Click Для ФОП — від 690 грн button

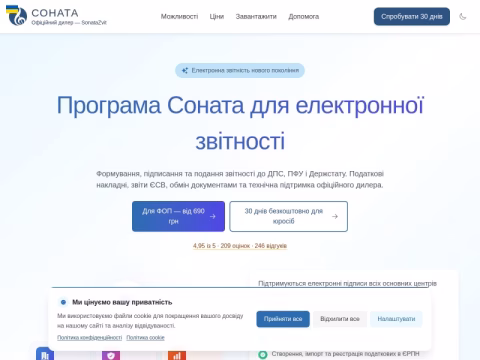tap(178, 216)
